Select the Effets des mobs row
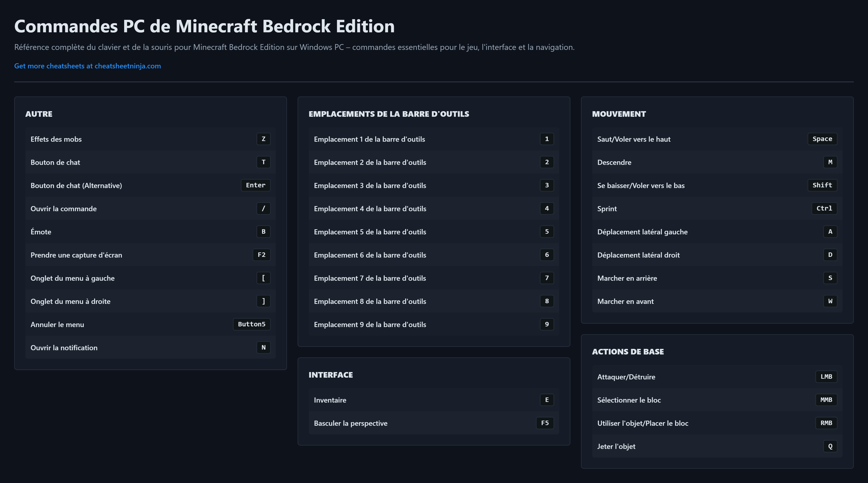 (x=150, y=139)
